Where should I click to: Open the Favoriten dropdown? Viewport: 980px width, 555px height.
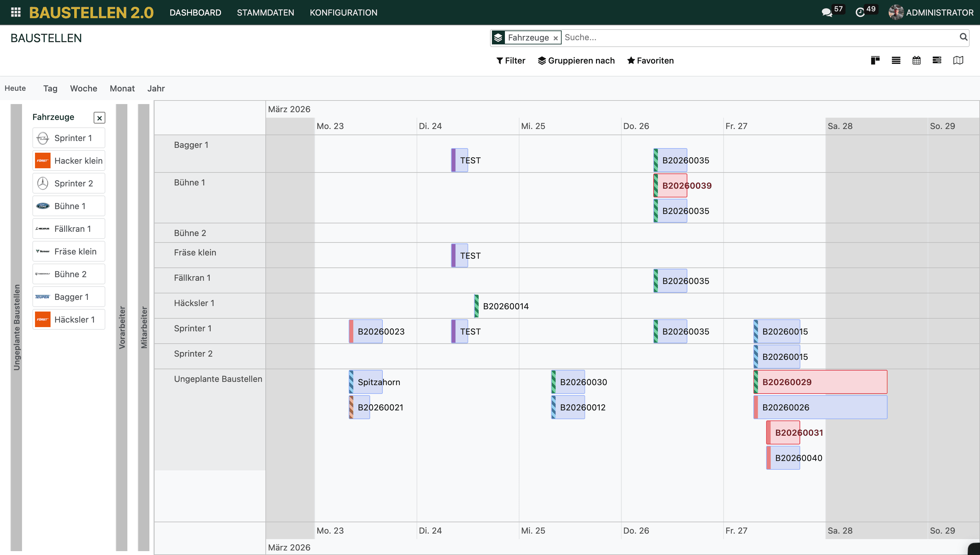coord(650,61)
